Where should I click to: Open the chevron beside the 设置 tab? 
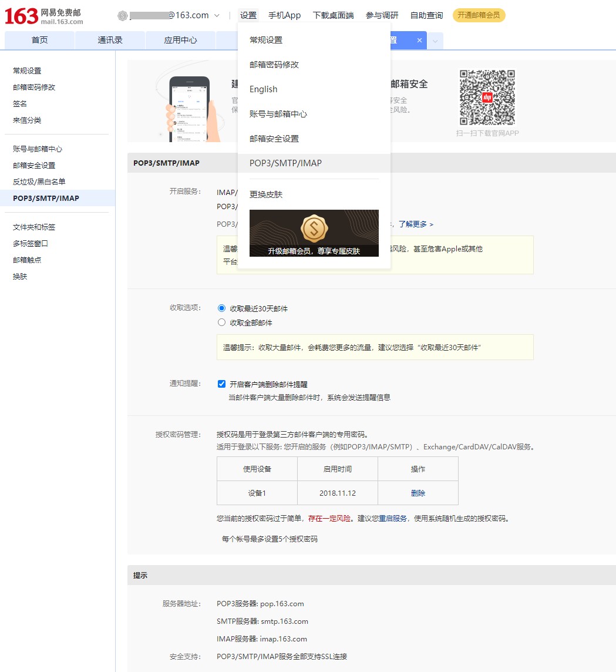(x=434, y=40)
